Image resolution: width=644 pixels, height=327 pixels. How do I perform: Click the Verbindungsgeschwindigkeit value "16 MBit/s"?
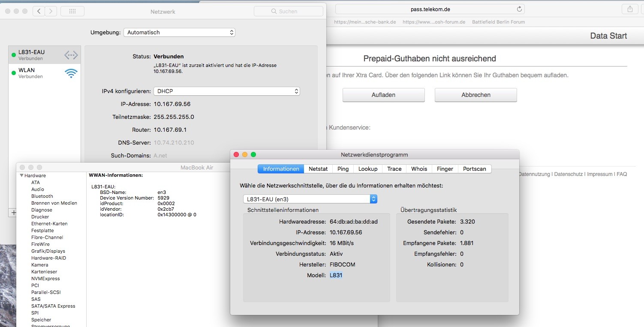tap(342, 243)
